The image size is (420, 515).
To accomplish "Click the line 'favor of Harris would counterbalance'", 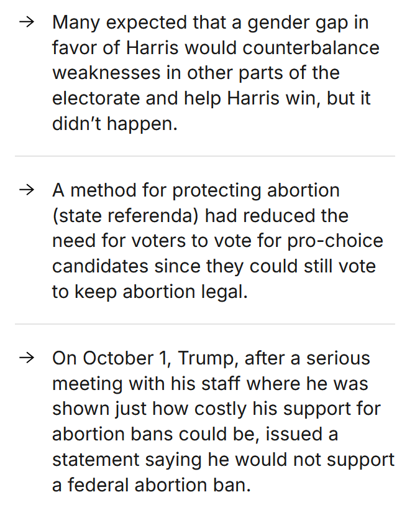I will 216,48.
